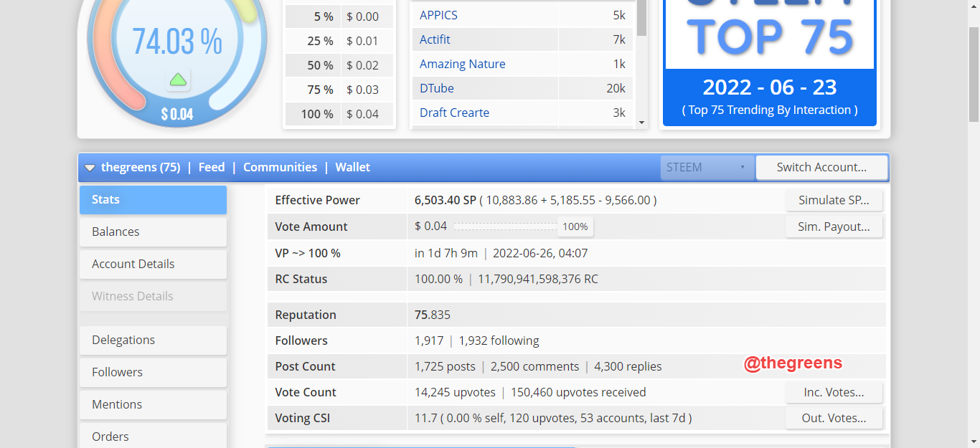Screen dimensions: 980x448
Task: Switch to the Balances tab
Action: (153, 232)
